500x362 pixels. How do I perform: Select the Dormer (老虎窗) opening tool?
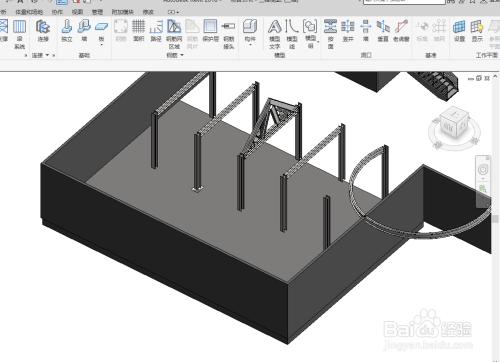[x=401, y=31]
